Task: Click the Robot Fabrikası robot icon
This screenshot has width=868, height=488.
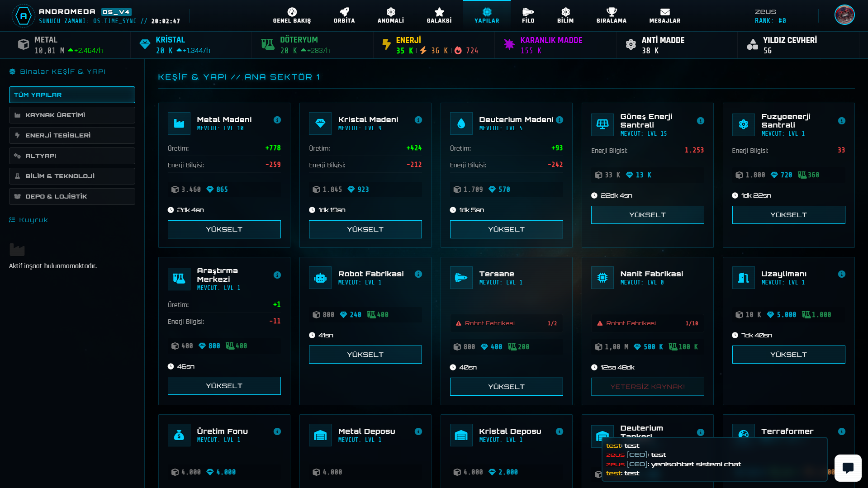Action: click(320, 278)
